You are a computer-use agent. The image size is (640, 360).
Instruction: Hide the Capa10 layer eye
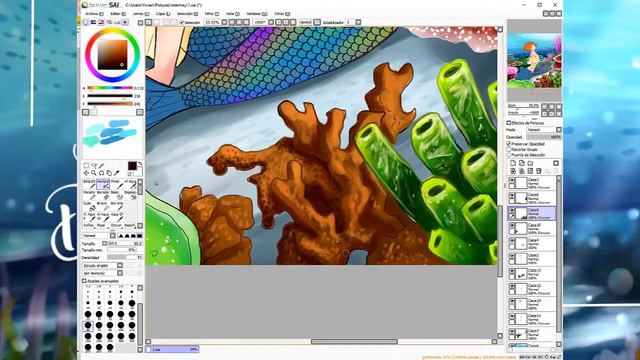512,226
